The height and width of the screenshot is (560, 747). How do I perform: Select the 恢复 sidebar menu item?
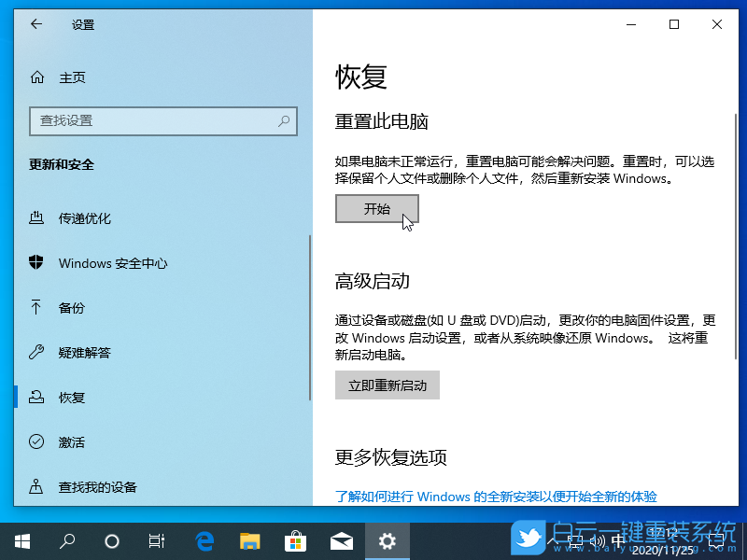pyautogui.click(x=72, y=397)
